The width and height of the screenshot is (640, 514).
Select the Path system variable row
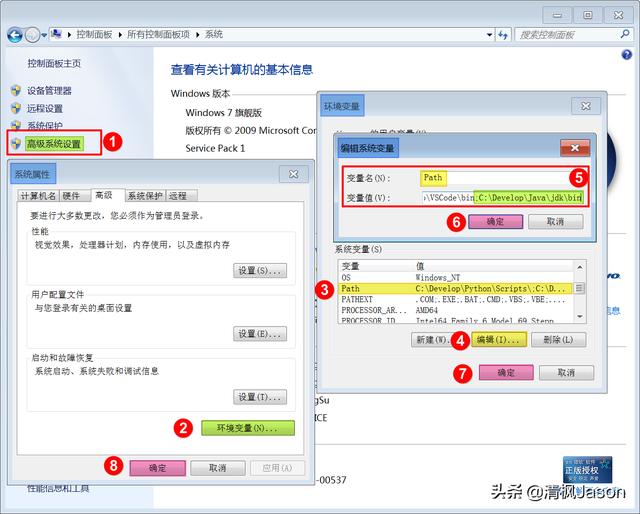[456, 288]
